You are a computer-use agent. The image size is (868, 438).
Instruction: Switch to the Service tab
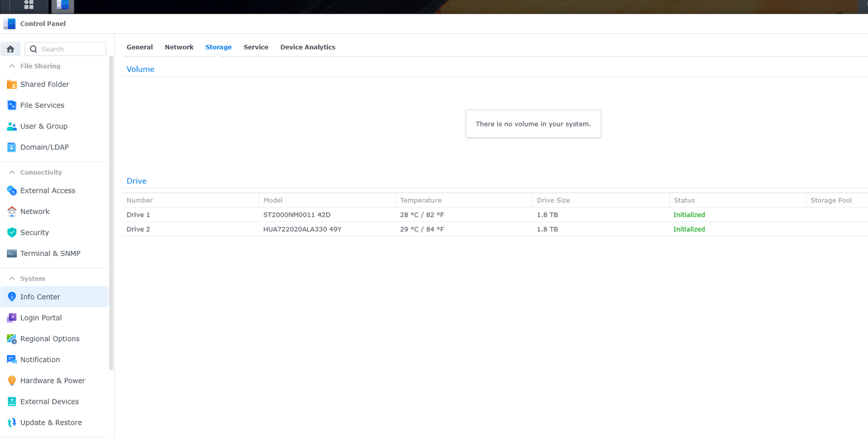(256, 47)
